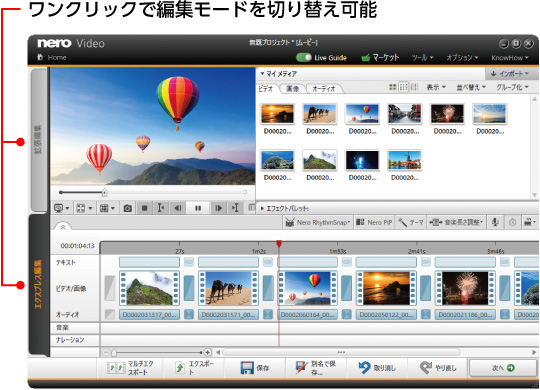540x390 pixels.
Task: Select the fireworks media thumbnail
Action: point(447,114)
